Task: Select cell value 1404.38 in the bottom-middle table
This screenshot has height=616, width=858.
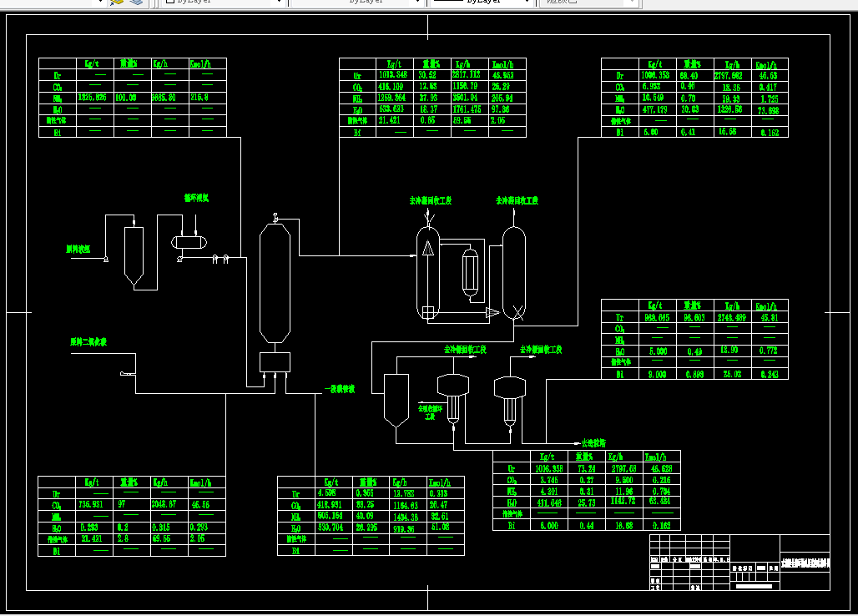Action: tap(406, 517)
